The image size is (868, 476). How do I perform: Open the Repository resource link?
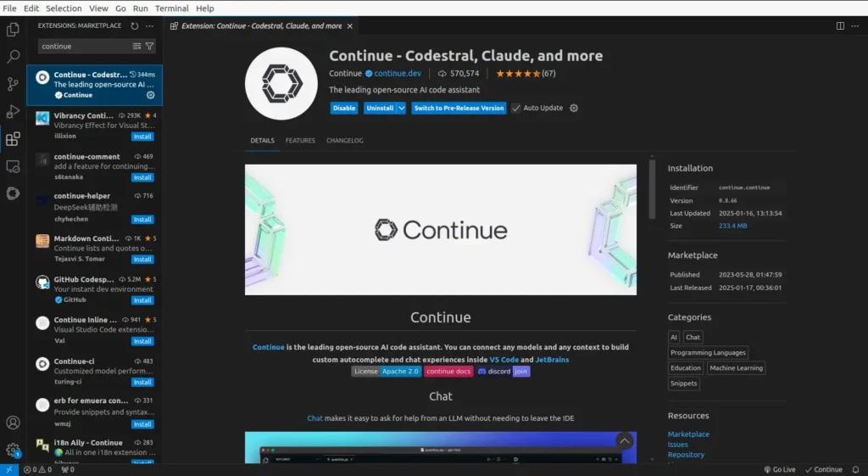point(686,455)
